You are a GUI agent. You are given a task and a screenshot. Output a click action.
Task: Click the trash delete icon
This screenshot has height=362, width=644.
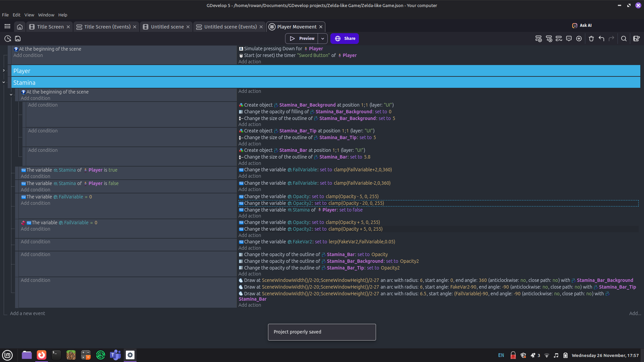point(591,39)
